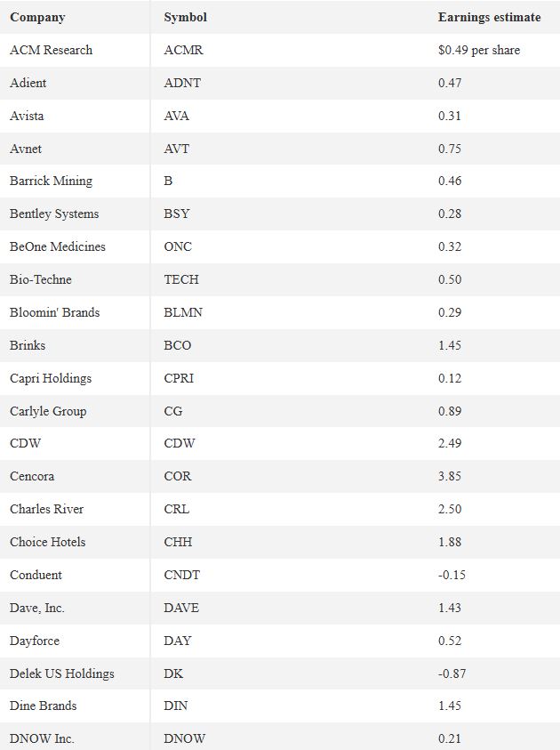Viewport: 560px width, 750px height.
Task: Click the Brinks earnings estimate 1.45
Action: [450, 345]
